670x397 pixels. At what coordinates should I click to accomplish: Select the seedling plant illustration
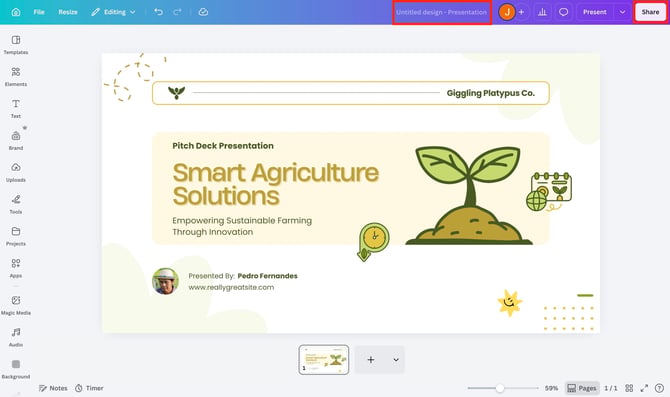pos(468,195)
